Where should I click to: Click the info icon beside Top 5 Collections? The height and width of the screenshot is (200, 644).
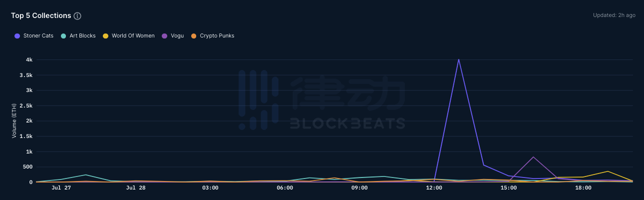77,16
